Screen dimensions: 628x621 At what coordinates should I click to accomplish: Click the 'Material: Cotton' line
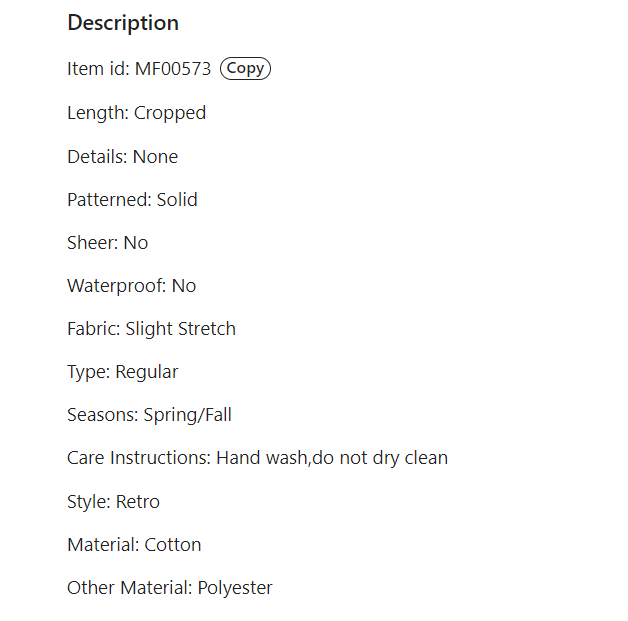pos(134,545)
